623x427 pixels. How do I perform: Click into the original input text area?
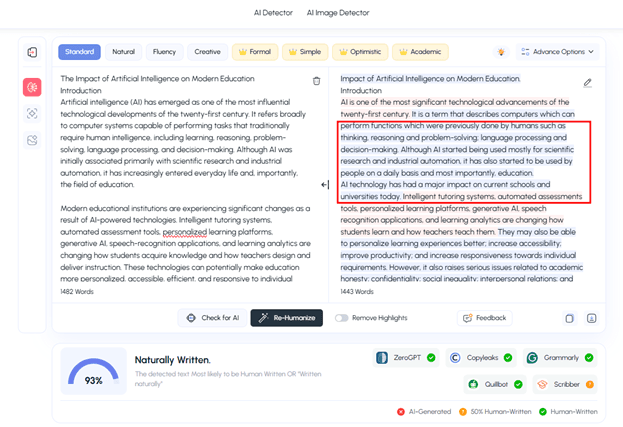[x=185, y=179]
